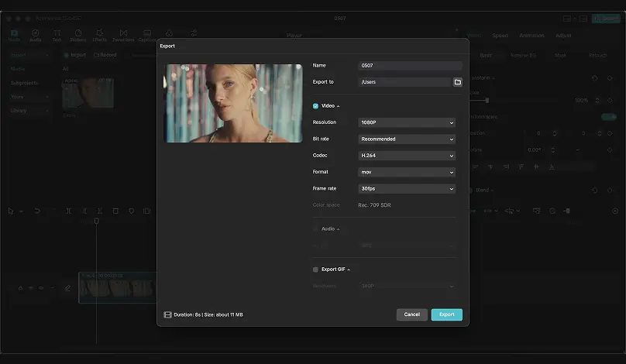Screen dimensions: 626x364
Task: Select the pointer tool in timeline toolbar
Action: coord(11,211)
